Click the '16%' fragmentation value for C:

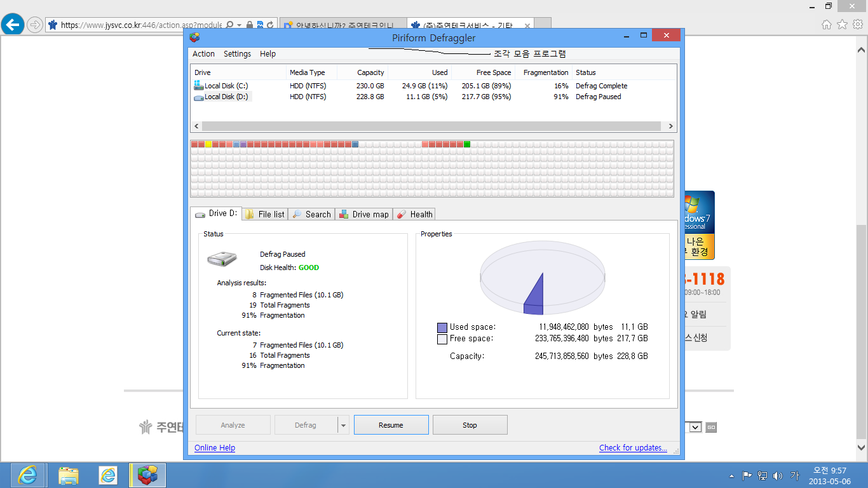click(561, 86)
